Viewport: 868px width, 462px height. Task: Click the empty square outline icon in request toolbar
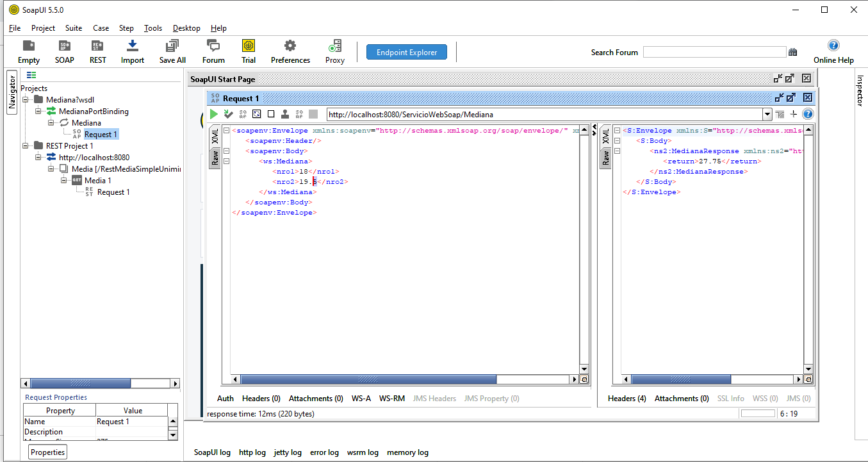click(x=271, y=114)
